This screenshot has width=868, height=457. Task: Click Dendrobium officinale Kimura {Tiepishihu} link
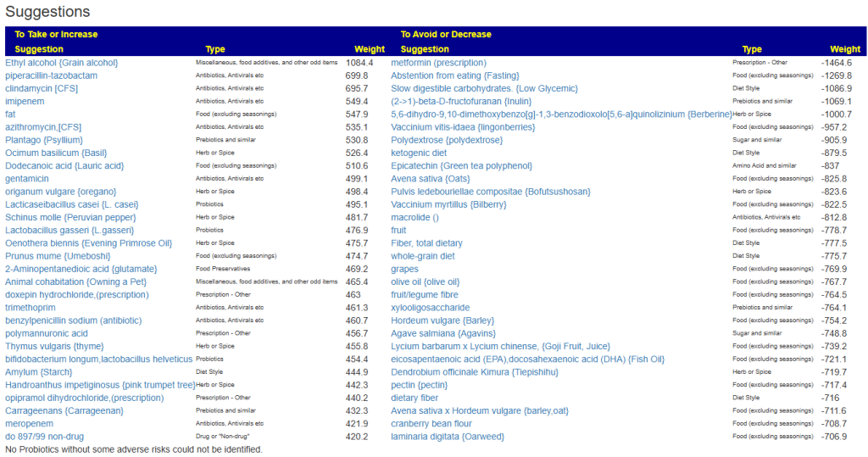[475, 371]
